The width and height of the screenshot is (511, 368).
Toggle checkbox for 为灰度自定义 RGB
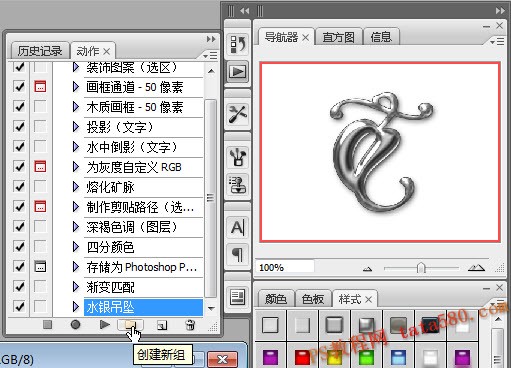19,166
